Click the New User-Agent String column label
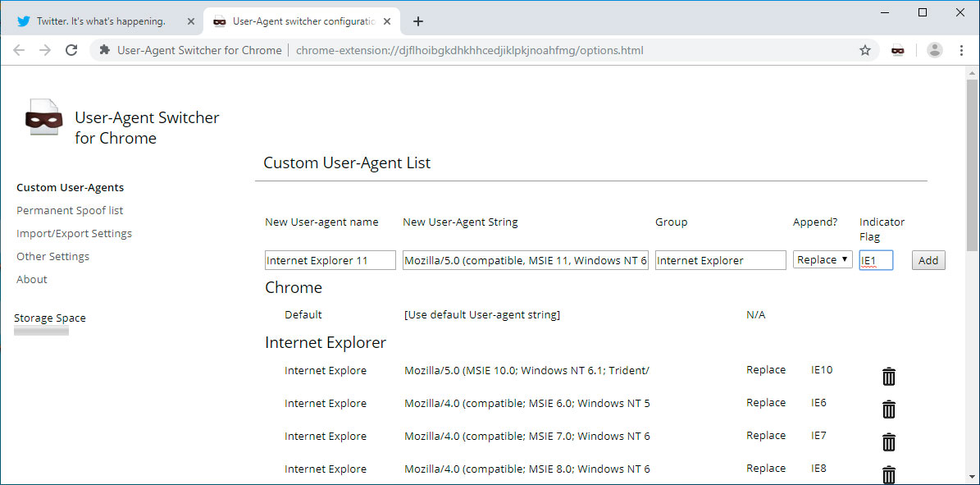This screenshot has height=485, width=980. point(460,222)
